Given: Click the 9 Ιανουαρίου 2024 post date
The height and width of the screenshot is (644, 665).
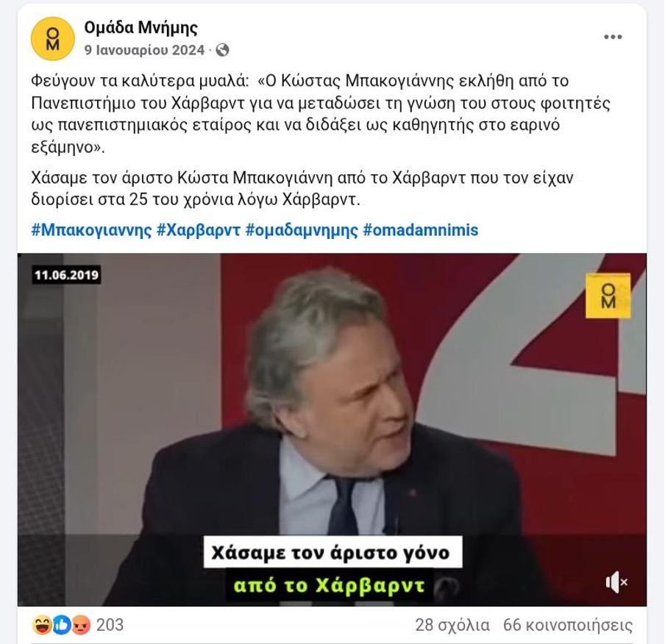Looking at the screenshot, I should 144,50.
